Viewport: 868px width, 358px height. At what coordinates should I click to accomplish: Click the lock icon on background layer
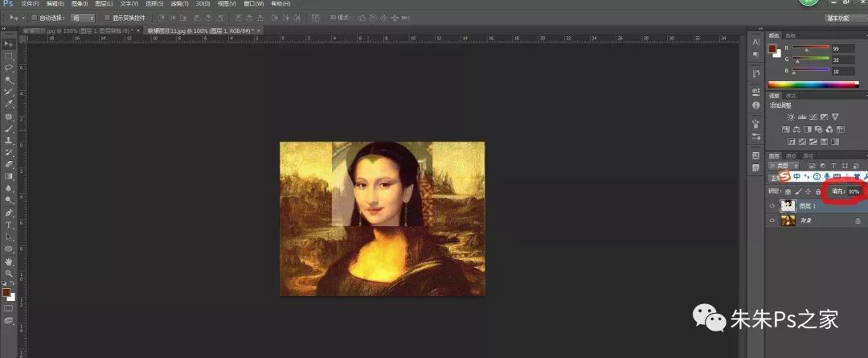point(858,220)
